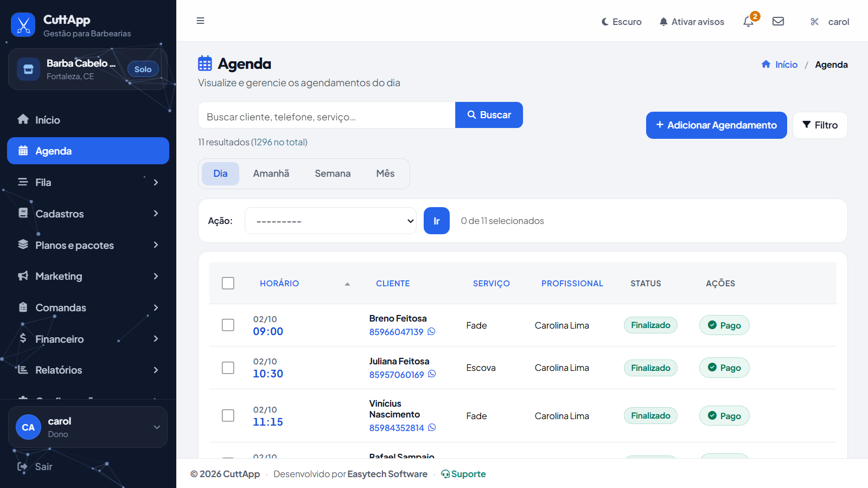Open the carol user menu

coord(830,22)
